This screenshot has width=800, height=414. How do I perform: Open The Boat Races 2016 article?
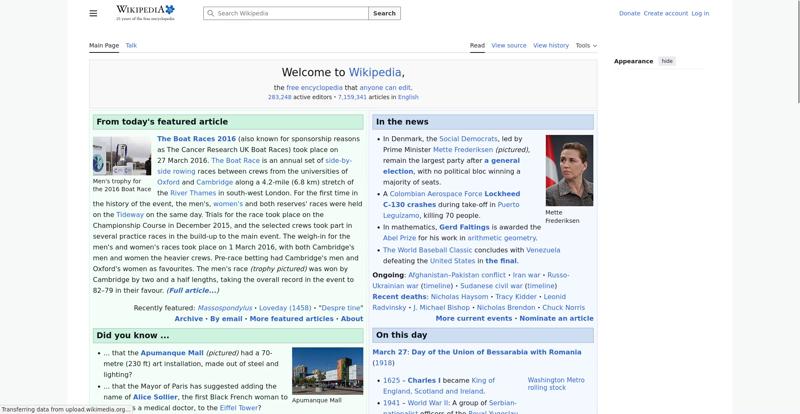coord(196,139)
